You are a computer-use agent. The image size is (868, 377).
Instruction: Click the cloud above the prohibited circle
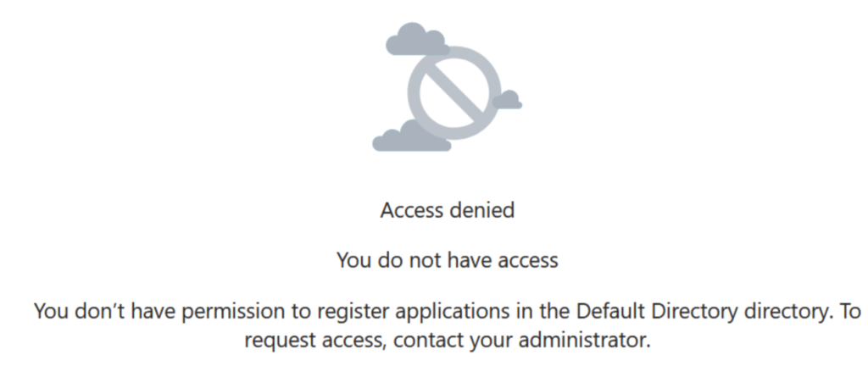[x=416, y=39]
